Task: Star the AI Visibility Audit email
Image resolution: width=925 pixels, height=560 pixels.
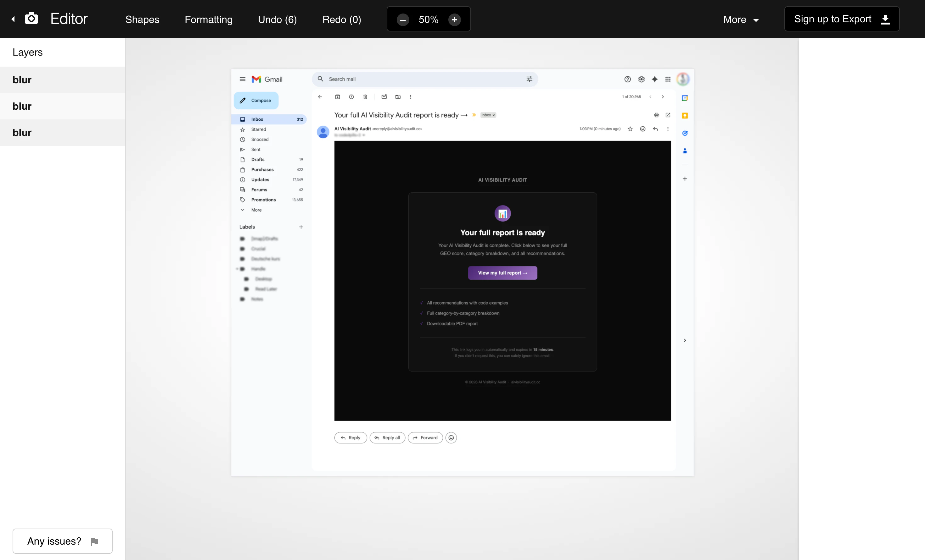Action: 630,129
